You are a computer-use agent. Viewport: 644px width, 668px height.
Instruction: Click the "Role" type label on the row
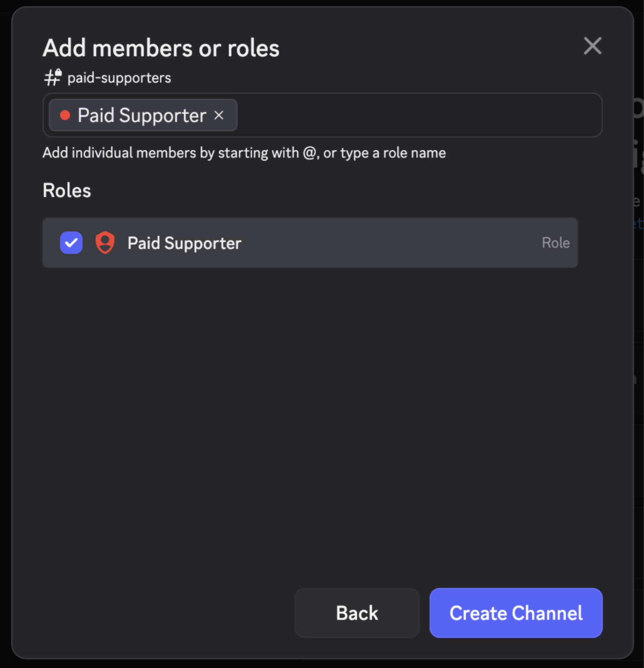[x=555, y=243]
